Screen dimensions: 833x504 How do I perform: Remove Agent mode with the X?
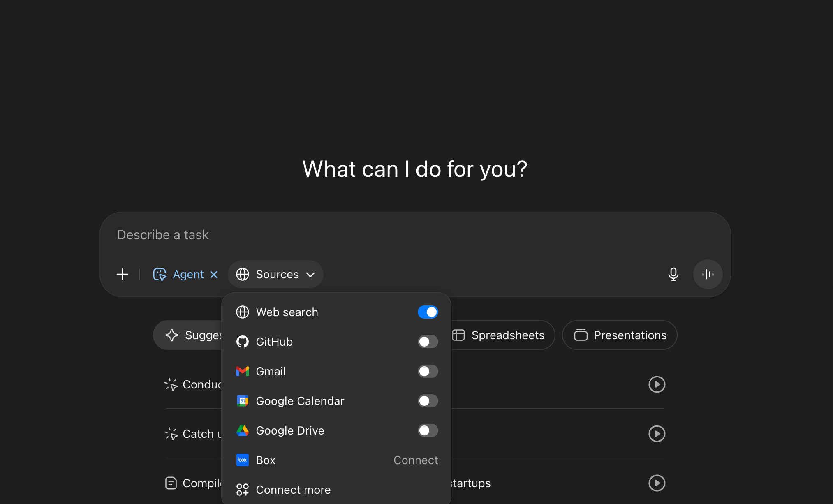pos(214,274)
